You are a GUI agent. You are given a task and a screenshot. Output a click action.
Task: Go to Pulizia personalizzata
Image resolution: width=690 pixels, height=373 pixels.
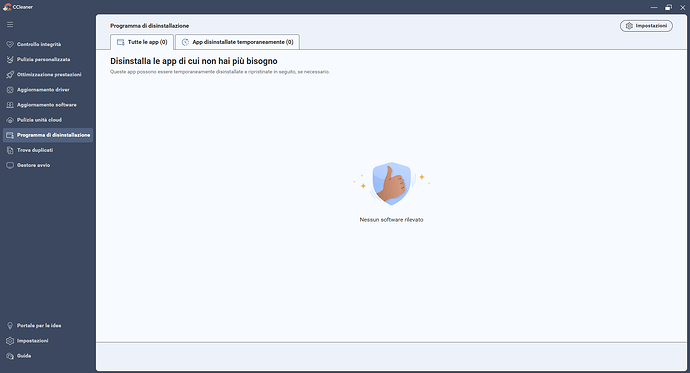[44, 59]
